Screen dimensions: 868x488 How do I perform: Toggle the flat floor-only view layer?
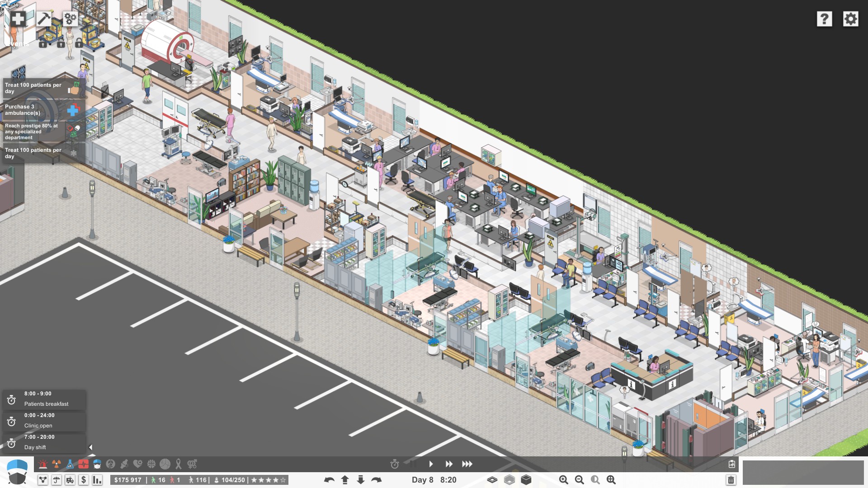[492, 480]
